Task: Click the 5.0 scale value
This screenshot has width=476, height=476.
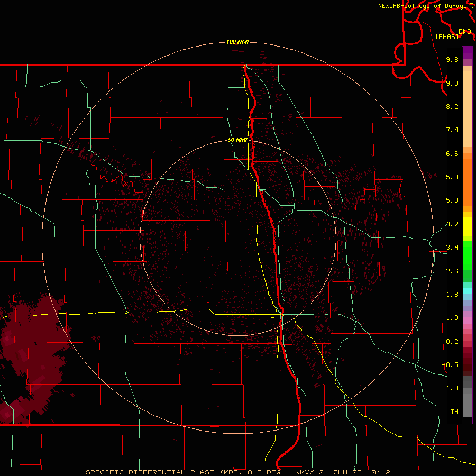Action: point(452,200)
